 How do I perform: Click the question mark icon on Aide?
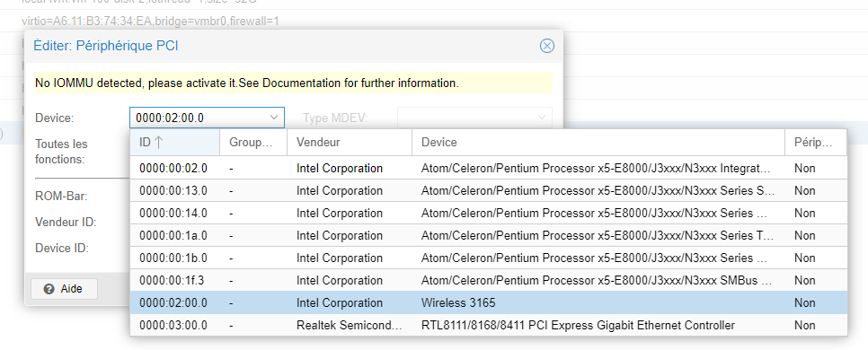coord(49,289)
